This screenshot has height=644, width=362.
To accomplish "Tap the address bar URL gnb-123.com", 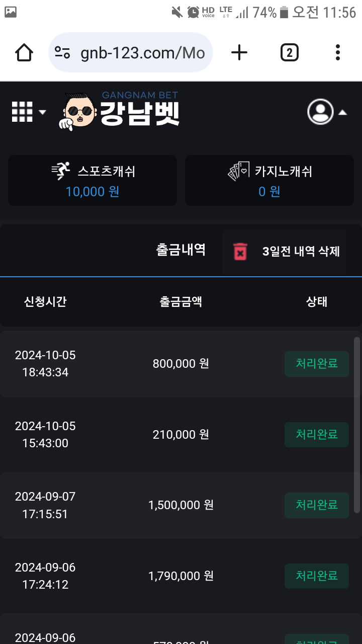I will click(142, 53).
